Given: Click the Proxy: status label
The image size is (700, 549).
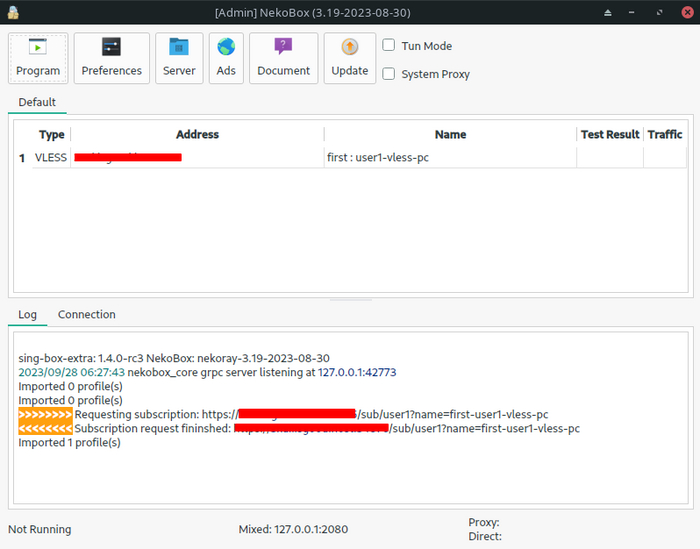Looking at the screenshot, I should (x=483, y=522).
